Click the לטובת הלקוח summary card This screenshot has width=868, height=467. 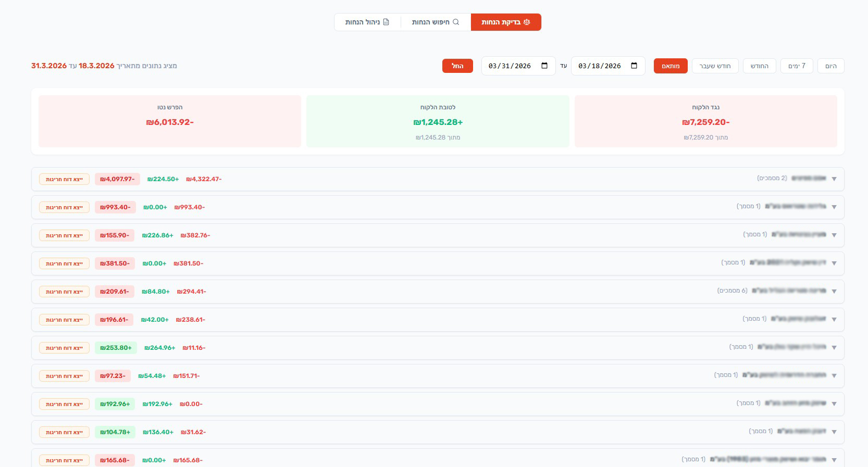[438, 121]
